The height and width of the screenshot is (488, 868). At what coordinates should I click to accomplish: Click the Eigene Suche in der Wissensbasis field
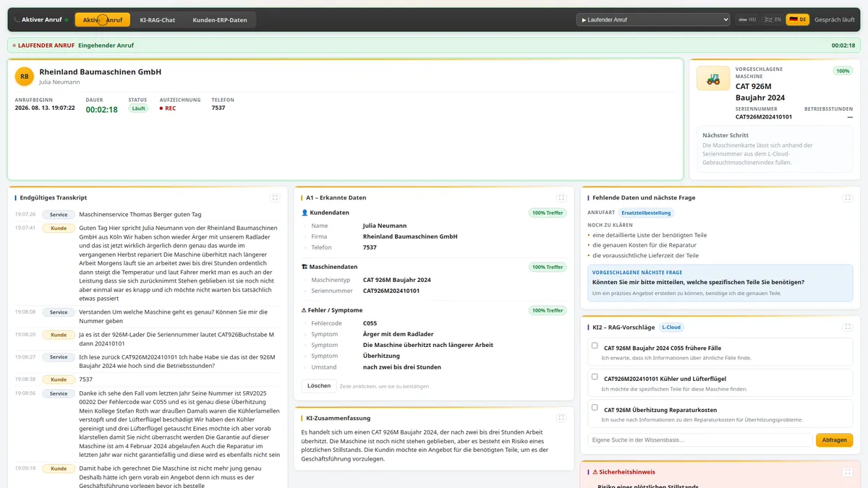(699, 440)
